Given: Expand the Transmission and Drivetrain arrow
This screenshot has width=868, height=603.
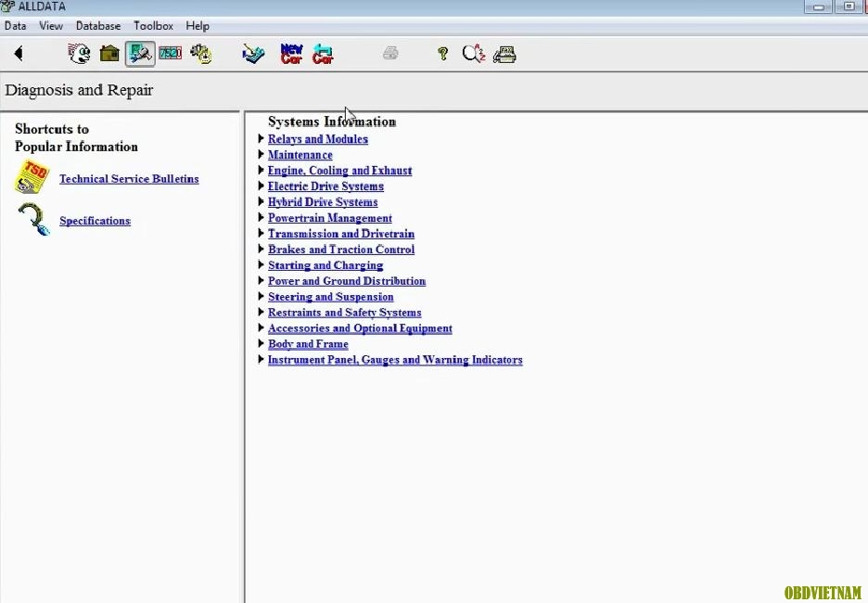Looking at the screenshot, I should click(261, 233).
